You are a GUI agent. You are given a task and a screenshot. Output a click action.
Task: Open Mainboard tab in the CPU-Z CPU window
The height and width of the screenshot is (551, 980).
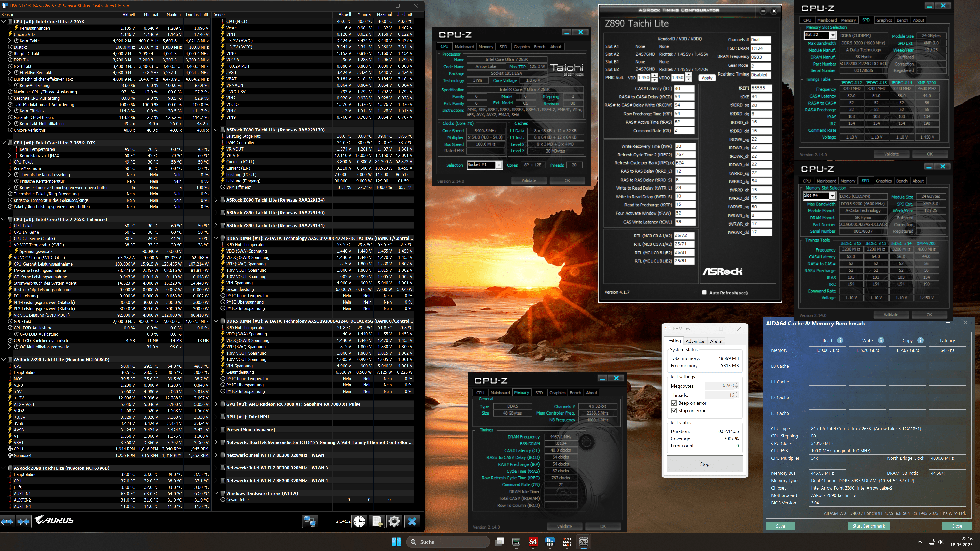tap(464, 47)
